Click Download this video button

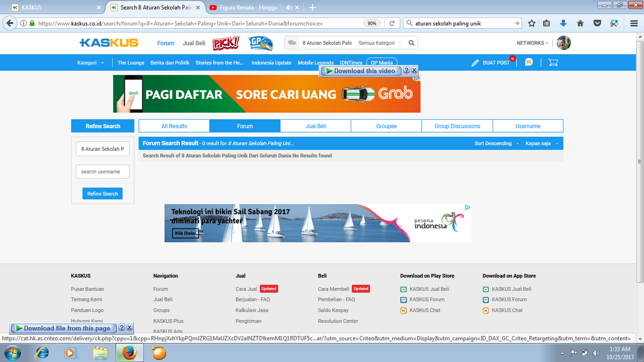361,71
